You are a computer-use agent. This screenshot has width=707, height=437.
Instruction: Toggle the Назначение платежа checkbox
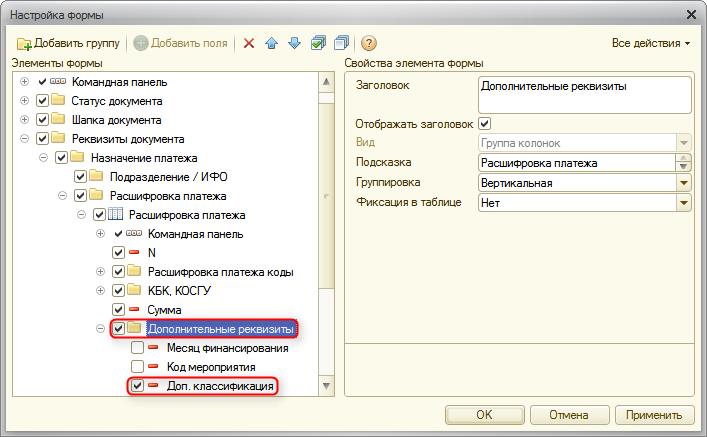click(61, 157)
